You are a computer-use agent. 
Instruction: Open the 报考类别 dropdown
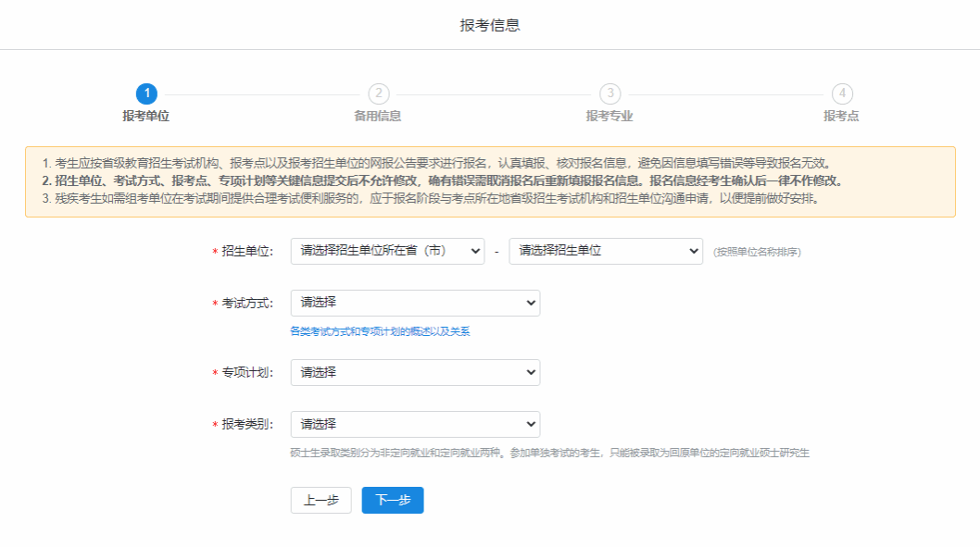(x=415, y=424)
